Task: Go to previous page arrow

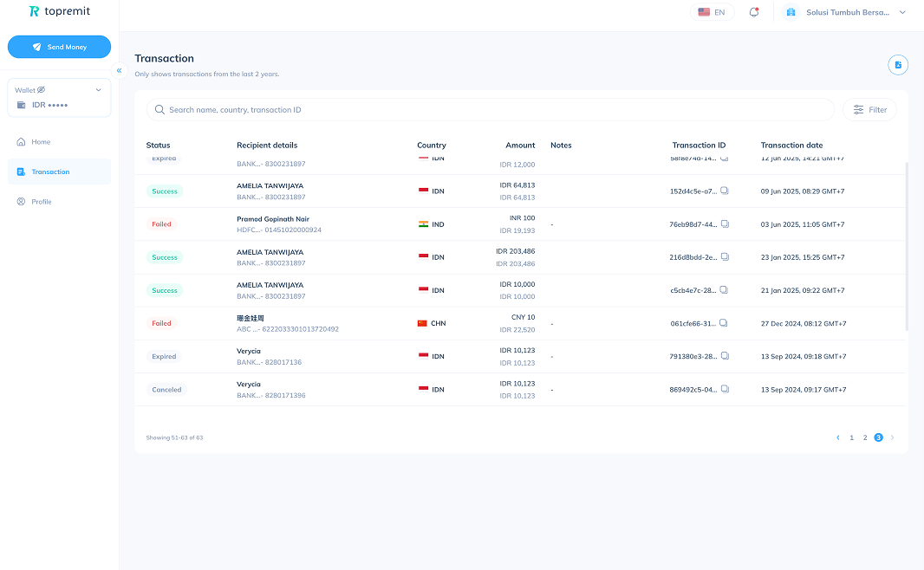Action: [838, 437]
